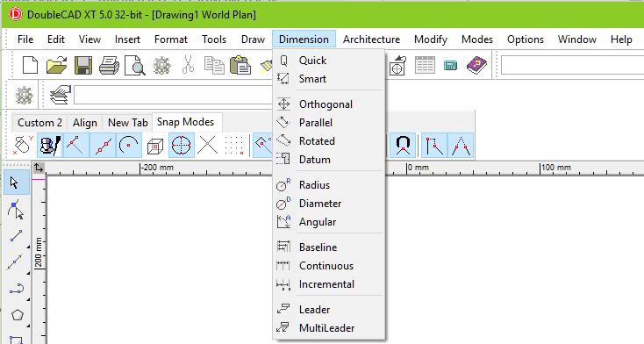Toggle the Grid snap mode
The image size is (644, 344).
click(234, 145)
